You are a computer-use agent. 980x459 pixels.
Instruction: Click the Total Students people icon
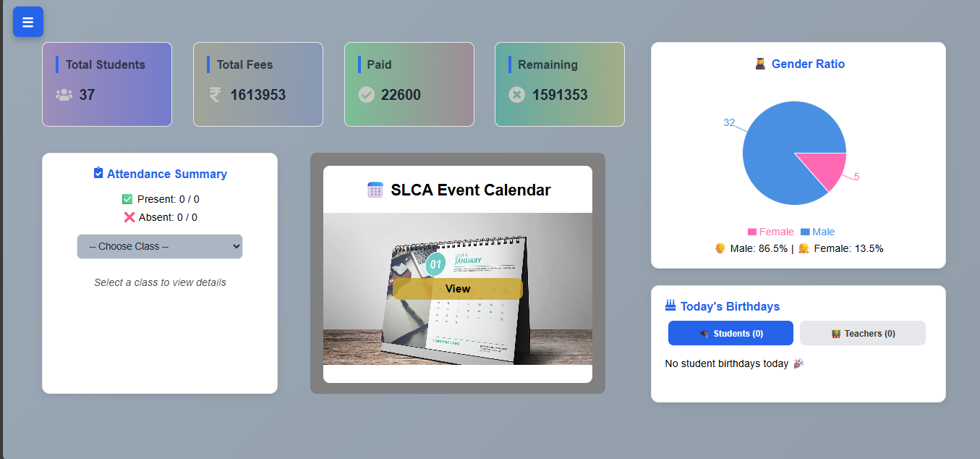(64, 95)
